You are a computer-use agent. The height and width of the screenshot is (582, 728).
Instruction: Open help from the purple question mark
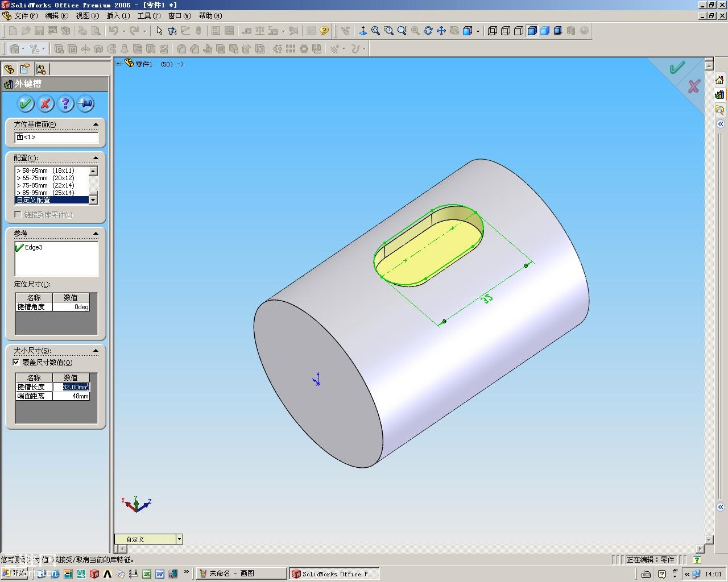tap(65, 103)
